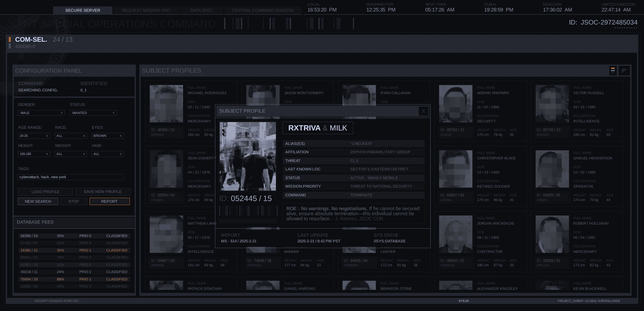Click the name CHRISTOPHER BLAKE
Screen dimensions: 644x311
click(496, 158)
